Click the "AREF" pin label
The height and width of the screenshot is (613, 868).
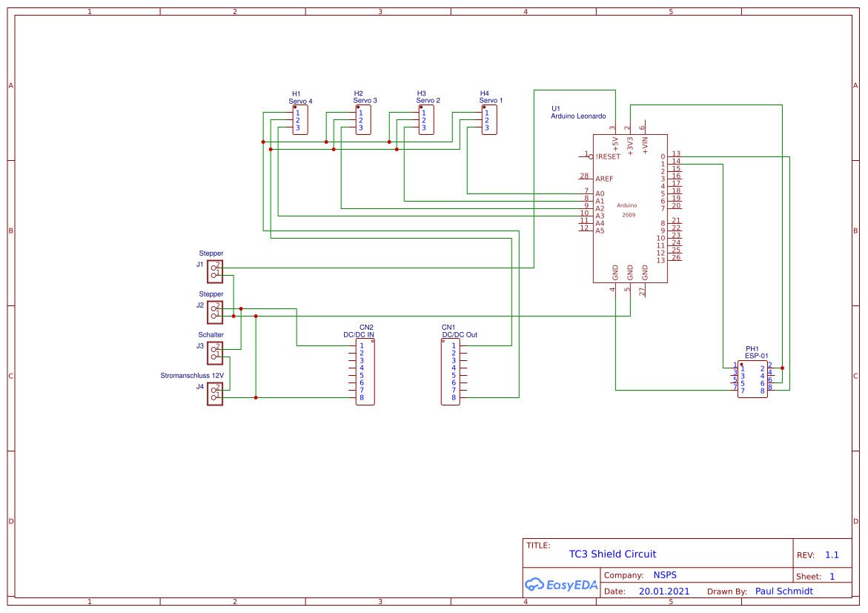[x=605, y=179]
